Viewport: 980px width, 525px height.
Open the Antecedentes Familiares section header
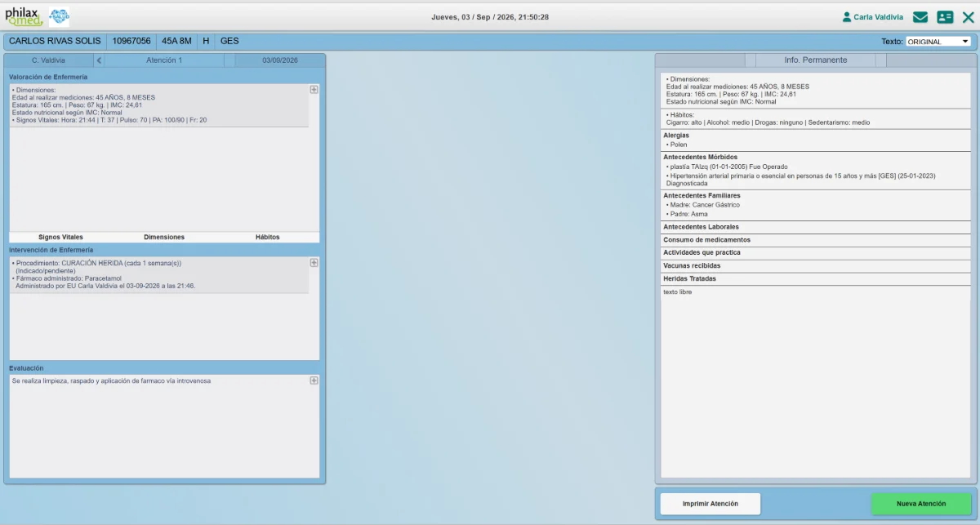point(702,196)
